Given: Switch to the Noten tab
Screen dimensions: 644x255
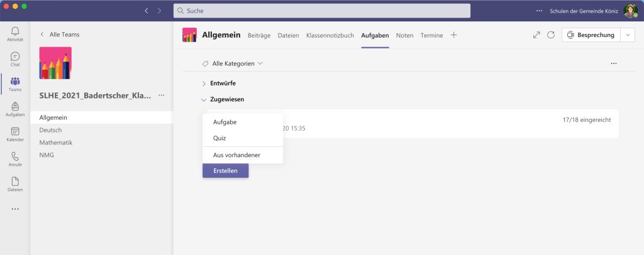Looking at the screenshot, I should click(x=404, y=35).
